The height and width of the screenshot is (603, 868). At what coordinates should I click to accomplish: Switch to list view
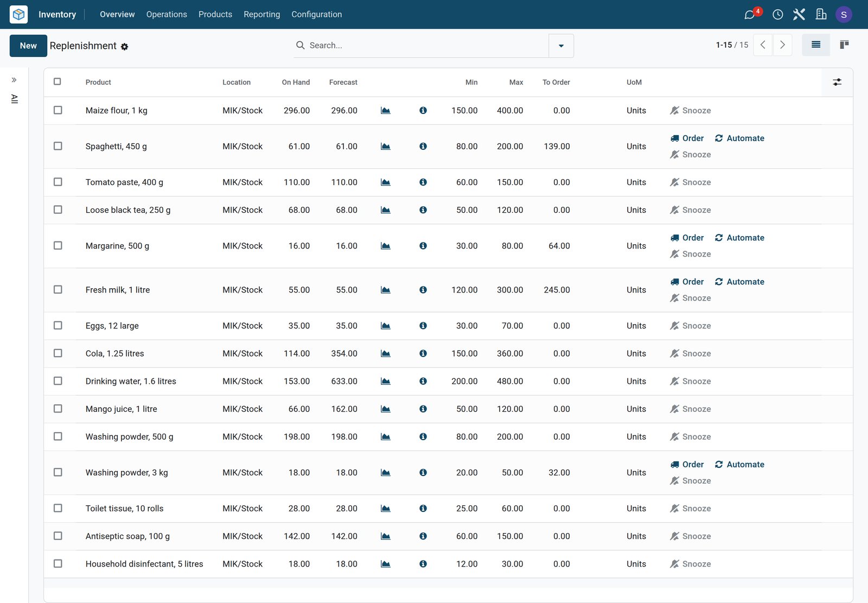pyautogui.click(x=816, y=45)
